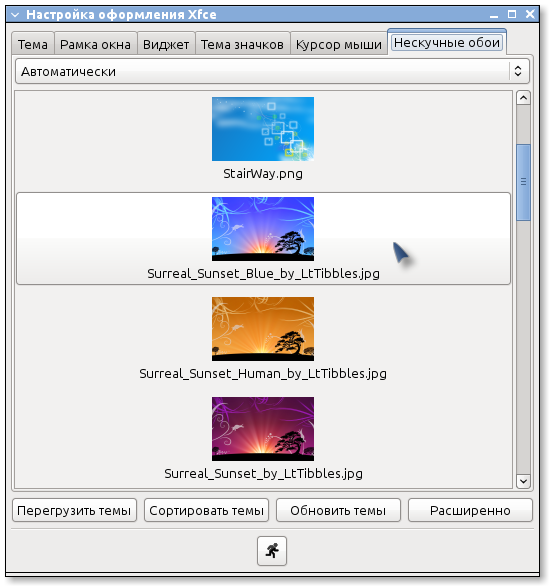Click the Surreal_Sunset_by_LtTibbles.jpg label
Screen dimensions: 549x586
(x=263, y=474)
